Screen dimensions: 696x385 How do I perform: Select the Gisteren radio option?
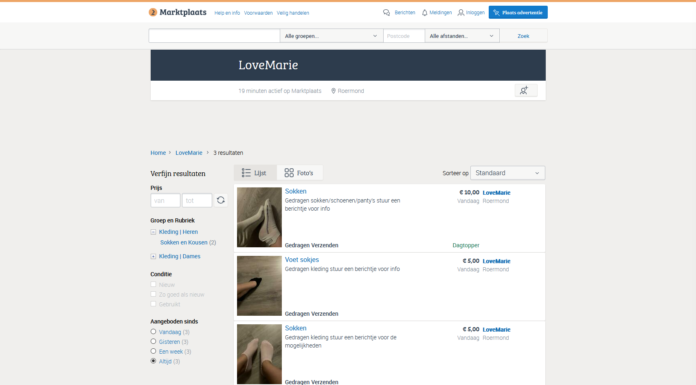coord(153,341)
